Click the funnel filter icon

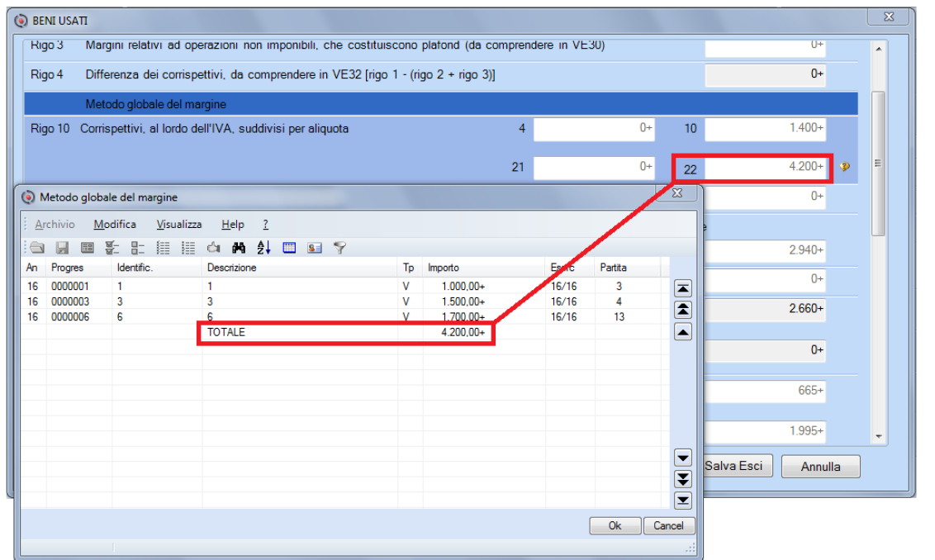(339, 248)
